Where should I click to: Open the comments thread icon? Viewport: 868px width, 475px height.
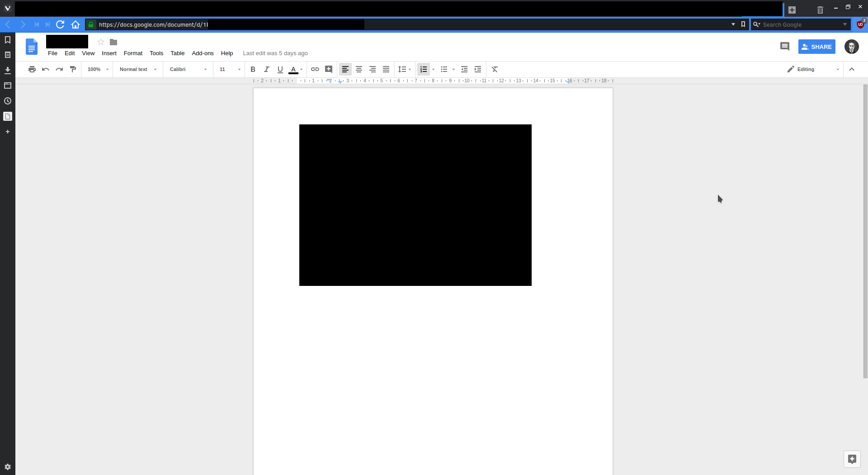tap(785, 47)
